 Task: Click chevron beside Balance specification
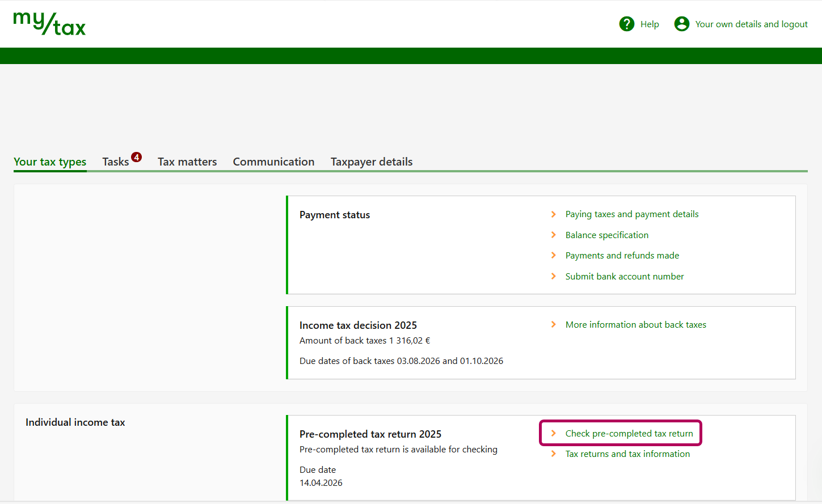[x=554, y=235]
